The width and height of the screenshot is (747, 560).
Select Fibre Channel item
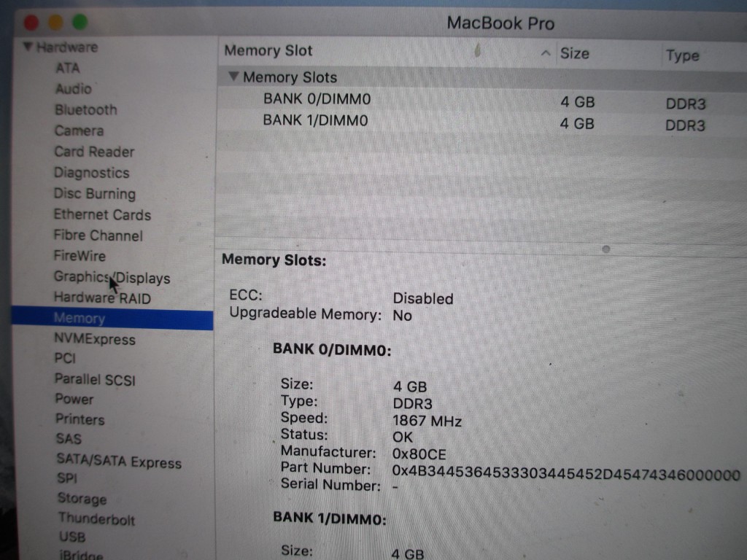98,236
